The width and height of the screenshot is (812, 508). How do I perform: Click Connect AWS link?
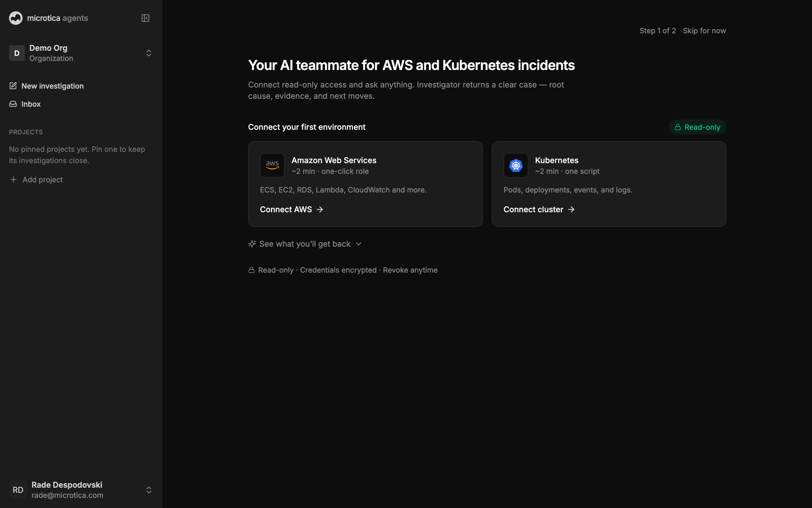291,209
